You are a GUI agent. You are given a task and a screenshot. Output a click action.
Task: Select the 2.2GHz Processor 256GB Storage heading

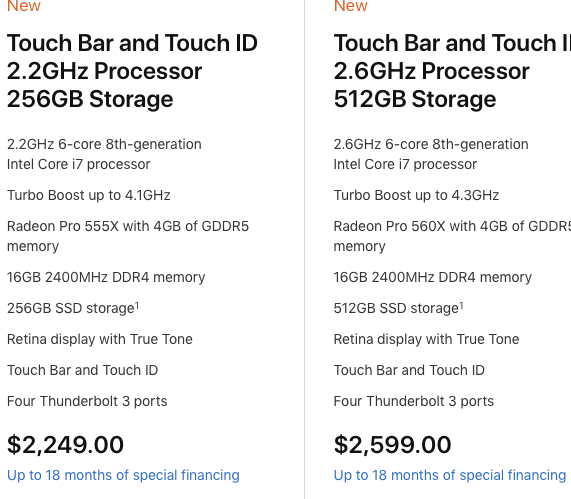[132, 71]
